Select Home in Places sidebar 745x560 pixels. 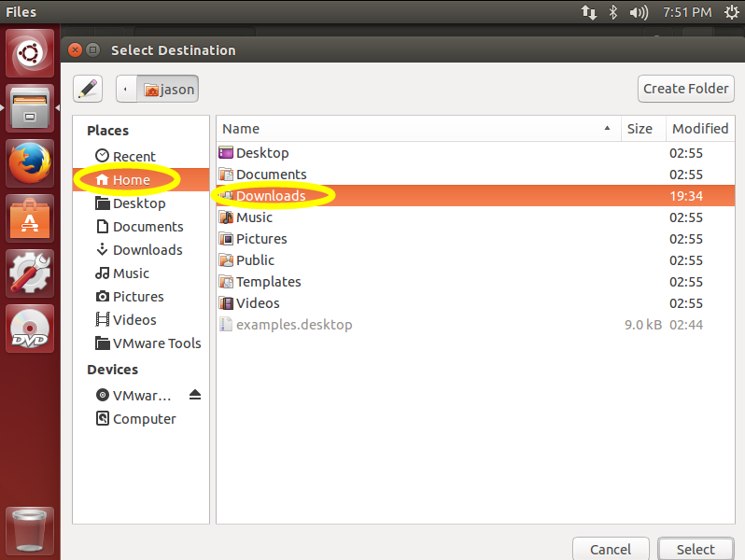click(141, 179)
